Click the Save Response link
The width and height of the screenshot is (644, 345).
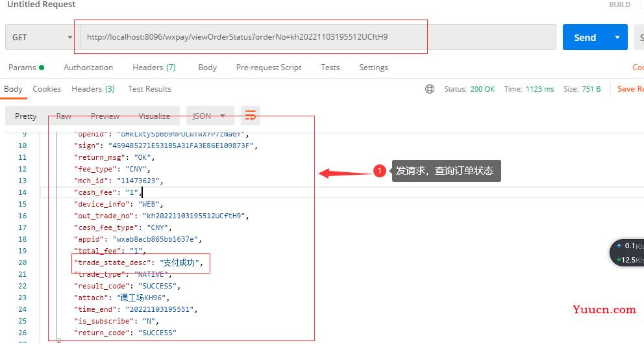click(630, 89)
